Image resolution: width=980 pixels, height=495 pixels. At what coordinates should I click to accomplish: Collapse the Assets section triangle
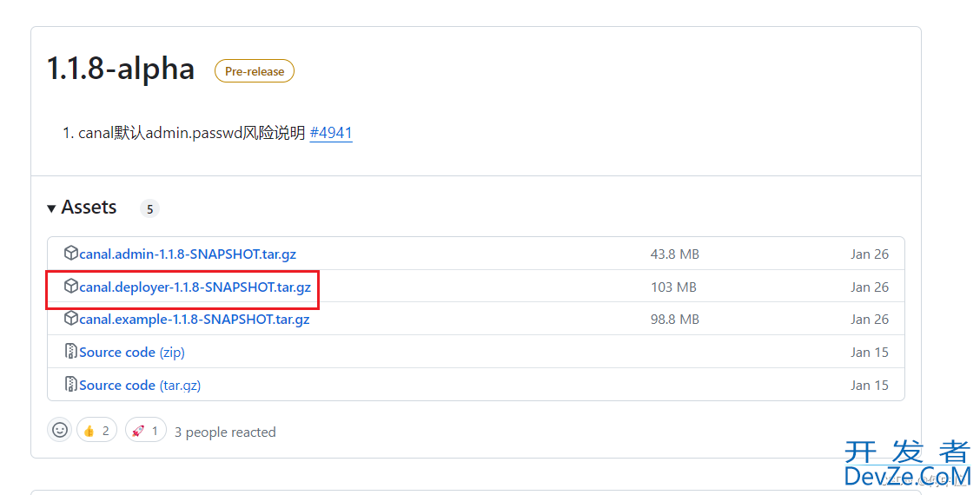pos(51,208)
